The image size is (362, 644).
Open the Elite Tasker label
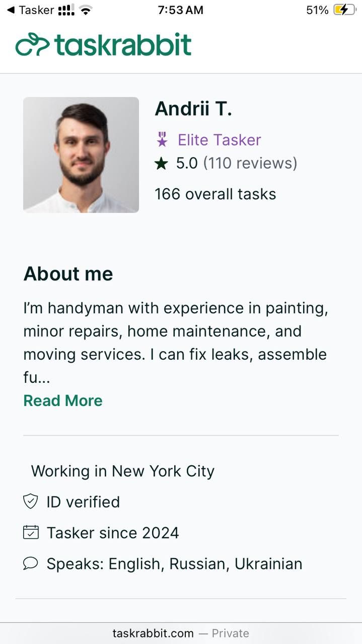tap(219, 139)
